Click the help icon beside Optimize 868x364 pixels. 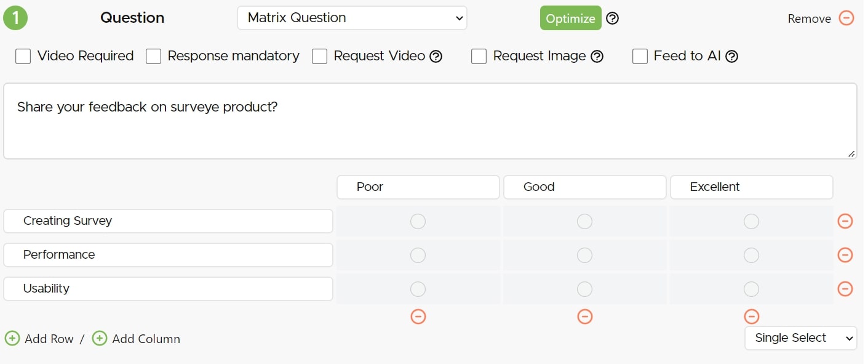(612, 18)
